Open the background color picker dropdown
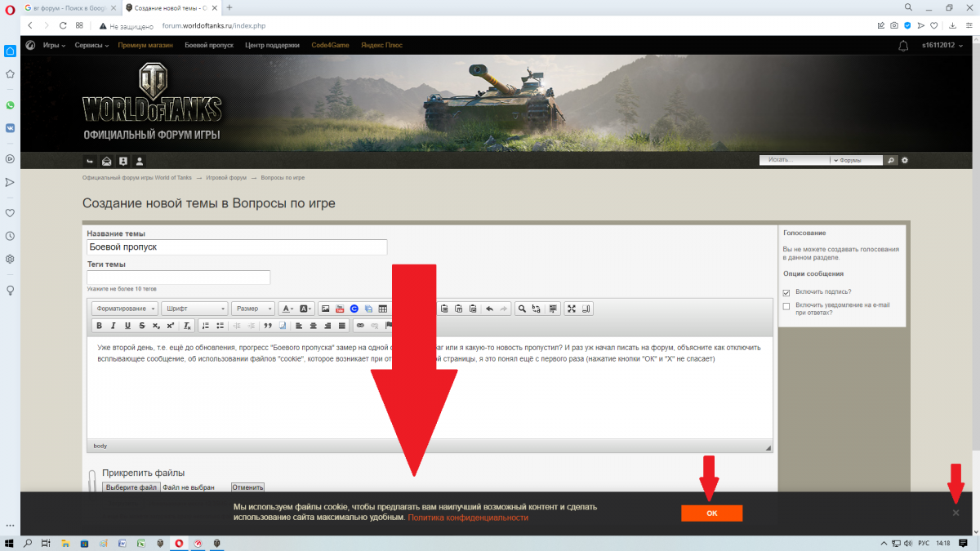This screenshot has width=980, height=551. click(x=306, y=309)
